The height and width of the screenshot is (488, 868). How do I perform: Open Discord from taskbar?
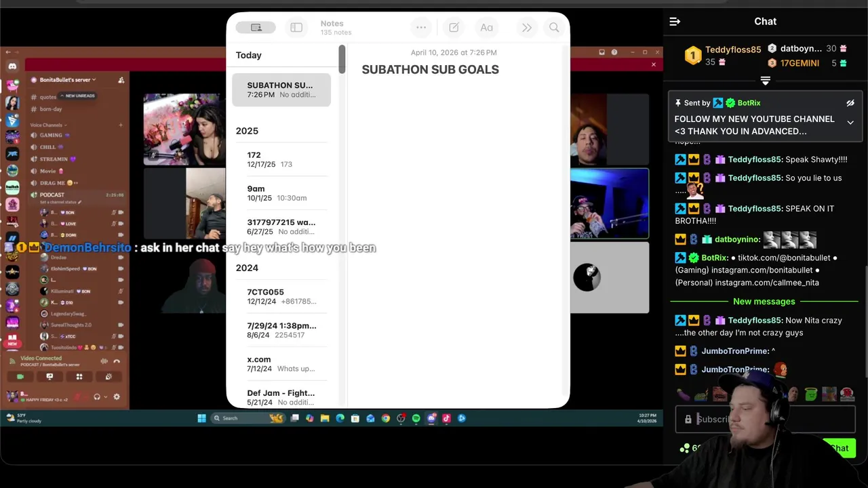click(431, 418)
